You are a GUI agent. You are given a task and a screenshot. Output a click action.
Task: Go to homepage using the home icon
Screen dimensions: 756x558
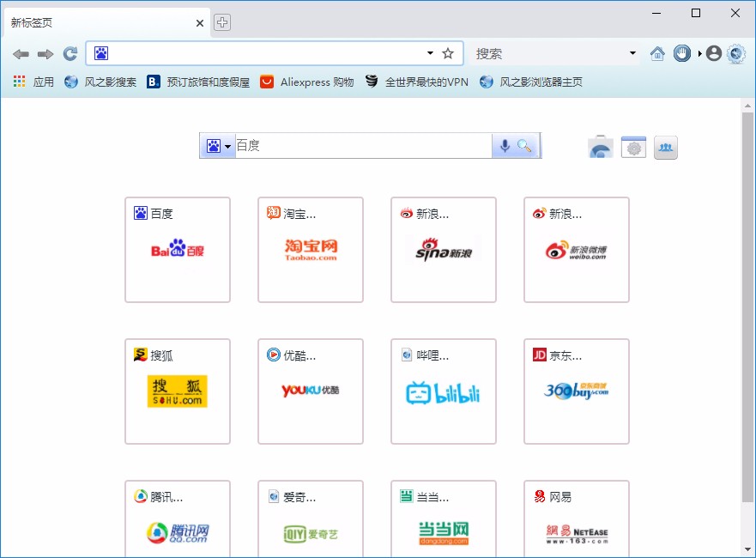click(x=657, y=52)
